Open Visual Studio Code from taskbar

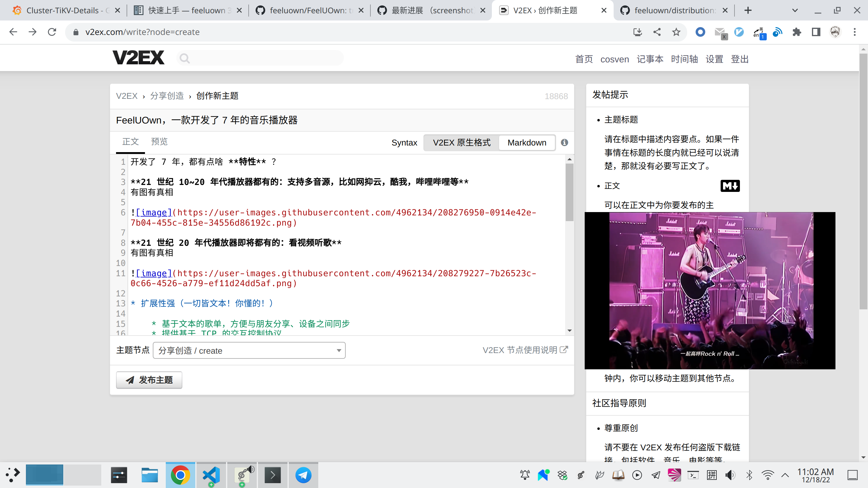click(x=211, y=475)
